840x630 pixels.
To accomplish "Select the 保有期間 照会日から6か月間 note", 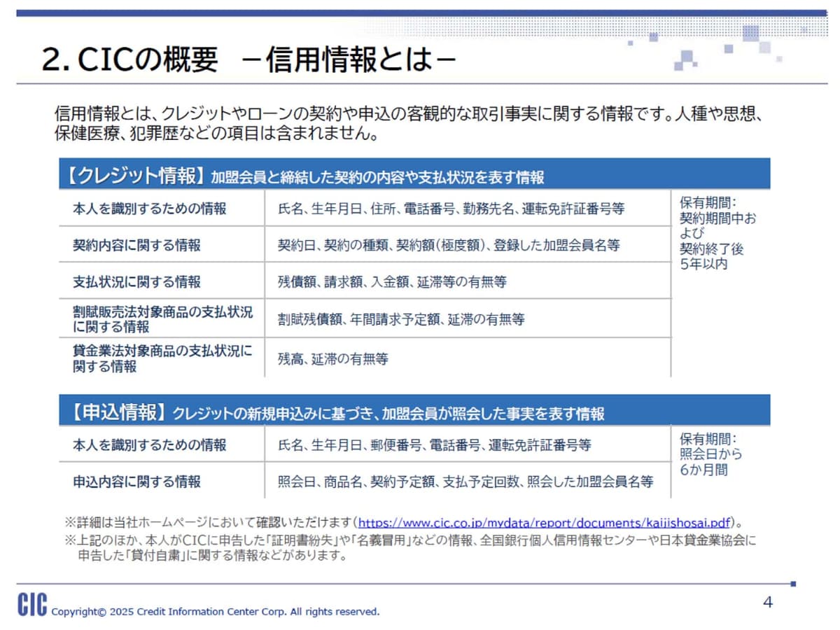I will coord(711,454).
